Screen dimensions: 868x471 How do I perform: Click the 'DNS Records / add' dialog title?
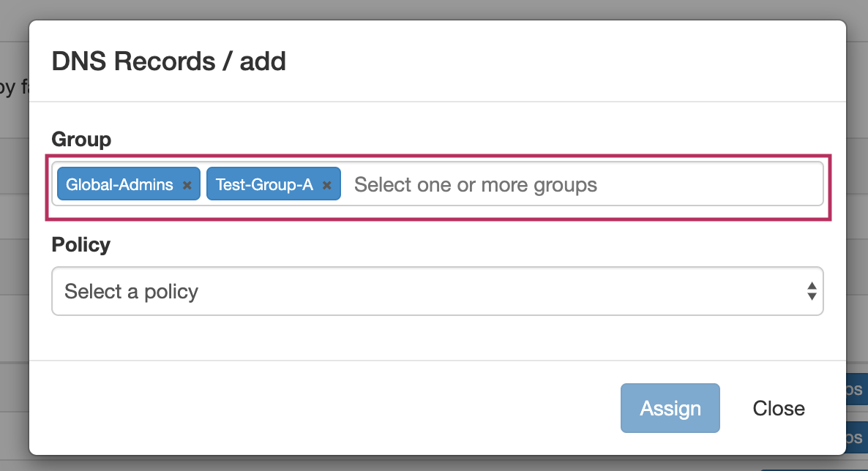point(168,61)
